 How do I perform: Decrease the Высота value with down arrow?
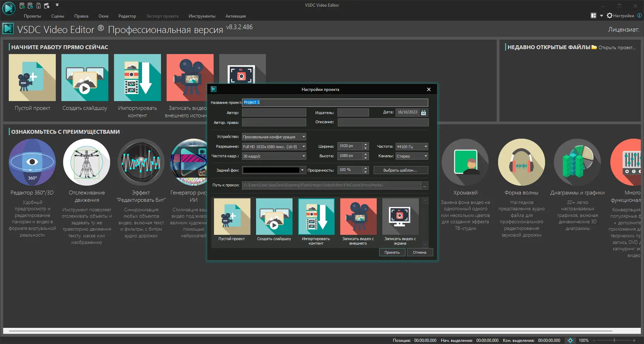click(x=366, y=158)
